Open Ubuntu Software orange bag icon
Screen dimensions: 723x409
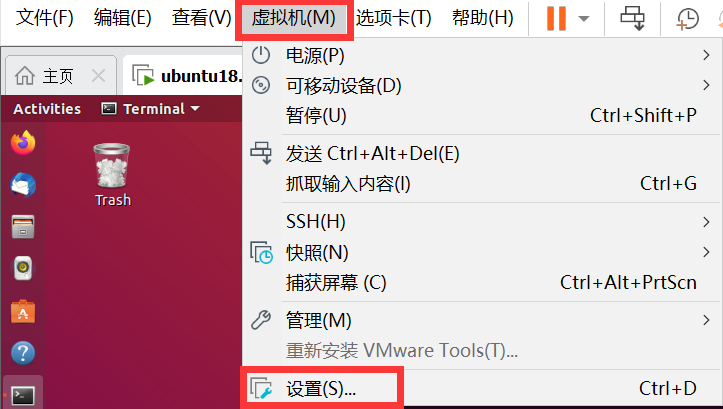click(x=23, y=311)
